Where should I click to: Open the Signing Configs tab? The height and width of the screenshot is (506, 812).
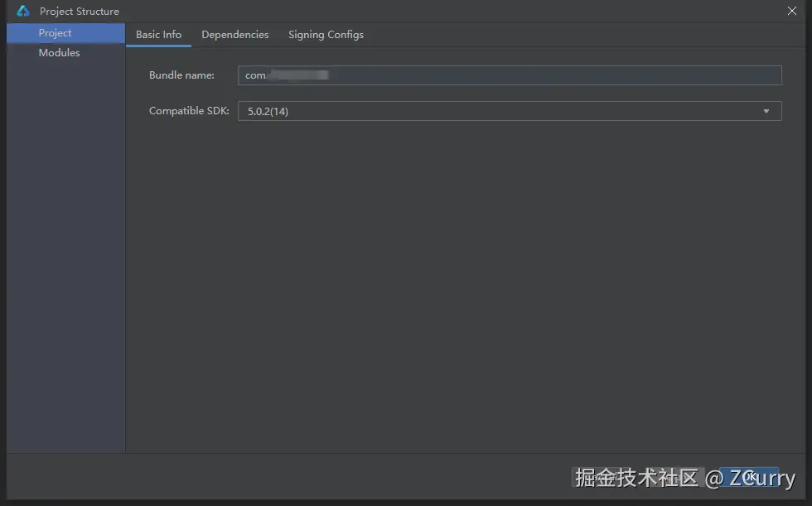click(x=326, y=35)
